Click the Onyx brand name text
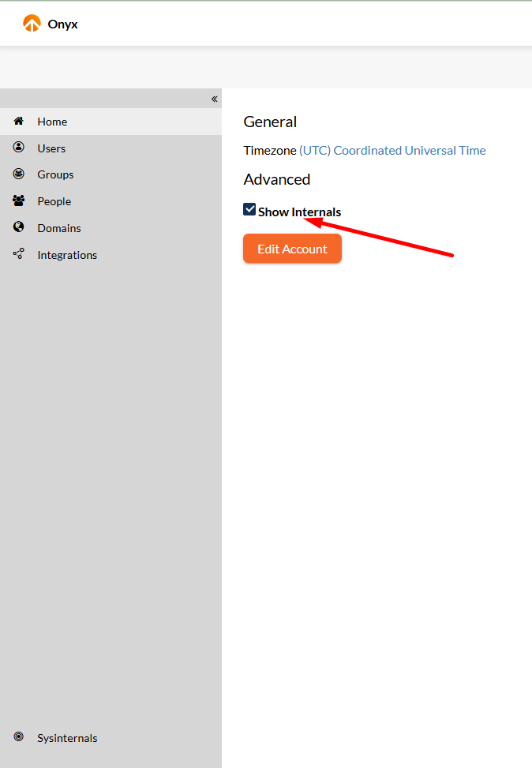532x768 pixels. [62, 24]
